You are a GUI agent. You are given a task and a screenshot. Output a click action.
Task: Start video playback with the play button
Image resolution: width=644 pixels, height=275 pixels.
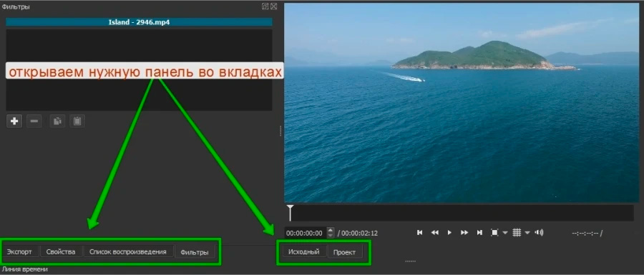449,232
